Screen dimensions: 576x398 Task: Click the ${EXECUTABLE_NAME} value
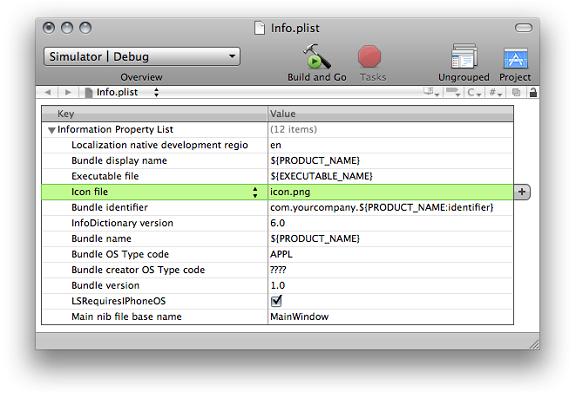321,176
